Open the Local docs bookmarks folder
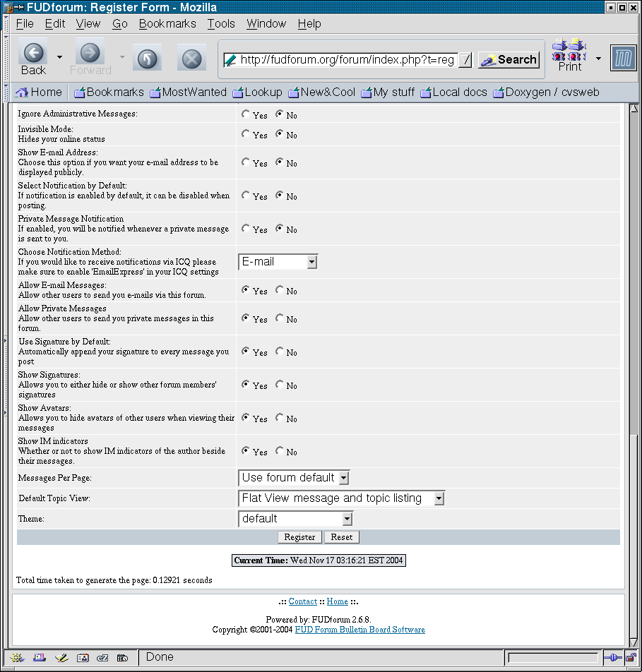This screenshot has width=642, height=672. 453,92
